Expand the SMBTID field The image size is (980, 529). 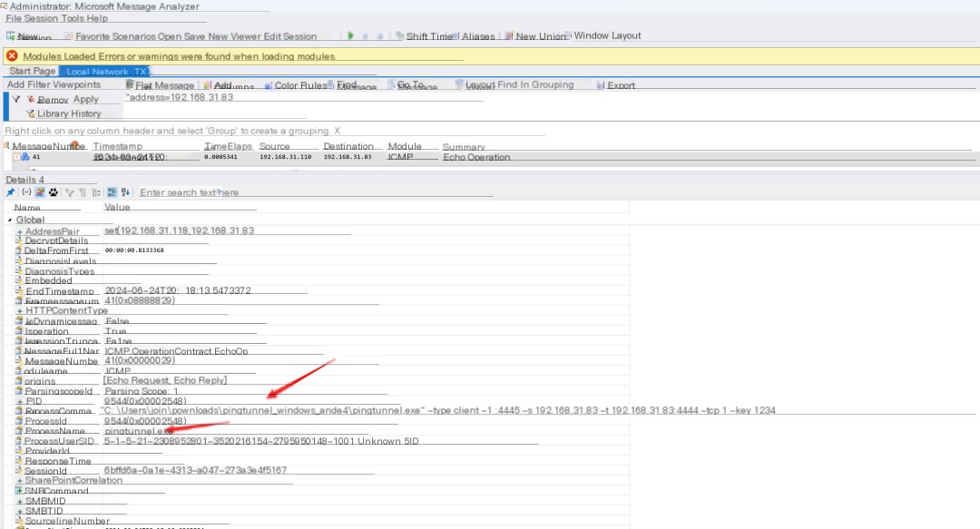pyautogui.click(x=20, y=512)
